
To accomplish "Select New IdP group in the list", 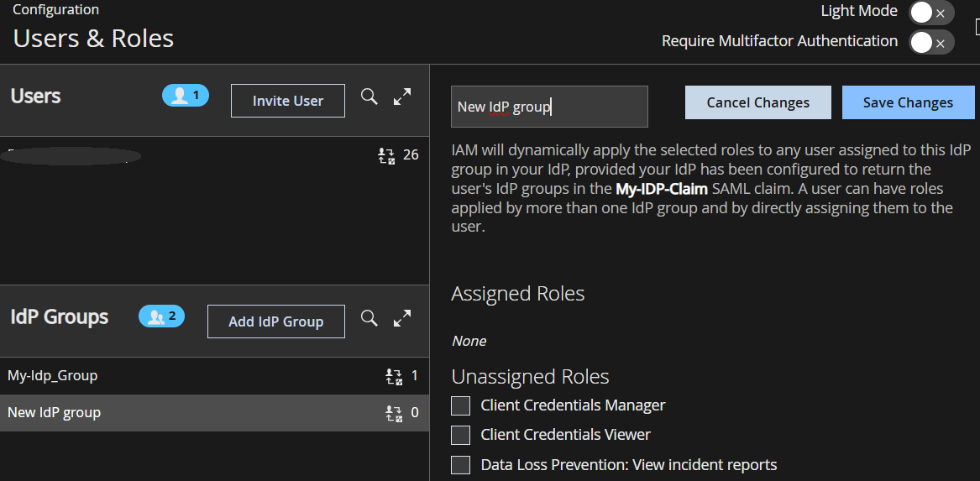I will (x=214, y=413).
